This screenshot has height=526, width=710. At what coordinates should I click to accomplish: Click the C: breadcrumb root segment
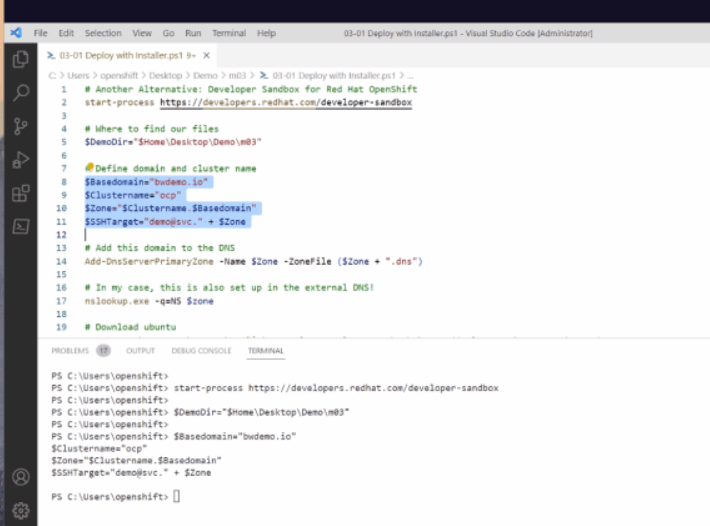pos(53,75)
